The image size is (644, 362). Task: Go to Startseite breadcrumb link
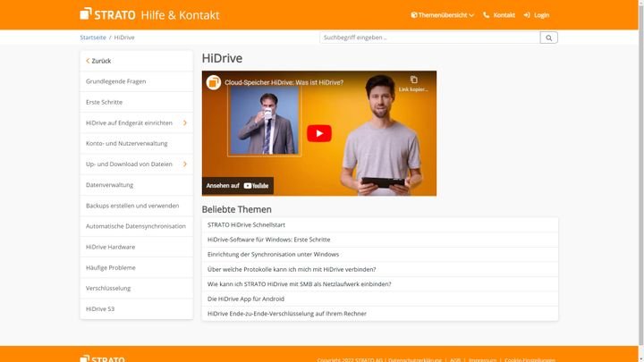93,38
